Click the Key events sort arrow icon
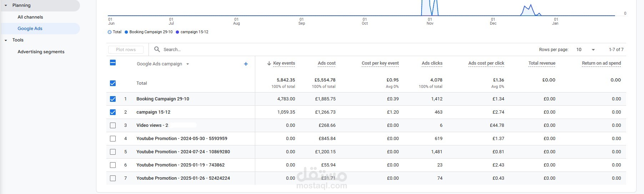The height and width of the screenshot is (194, 644). 269,64
